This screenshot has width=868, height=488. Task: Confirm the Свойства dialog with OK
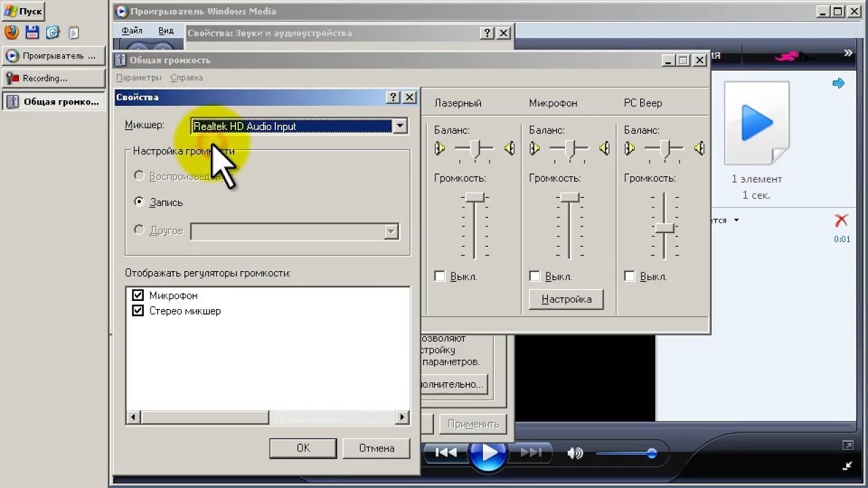coord(303,448)
